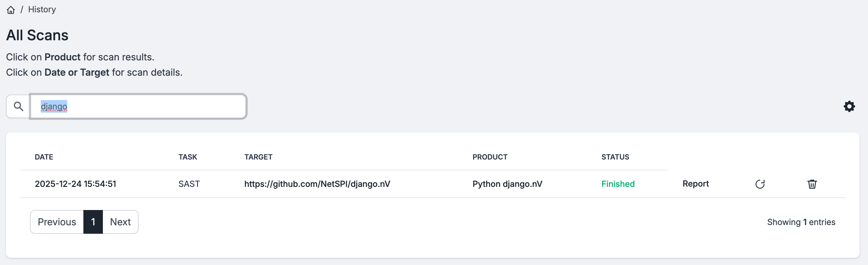868x265 pixels.
Task: Delete the django.nV scan with trash icon
Action: pyautogui.click(x=812, y=184)
